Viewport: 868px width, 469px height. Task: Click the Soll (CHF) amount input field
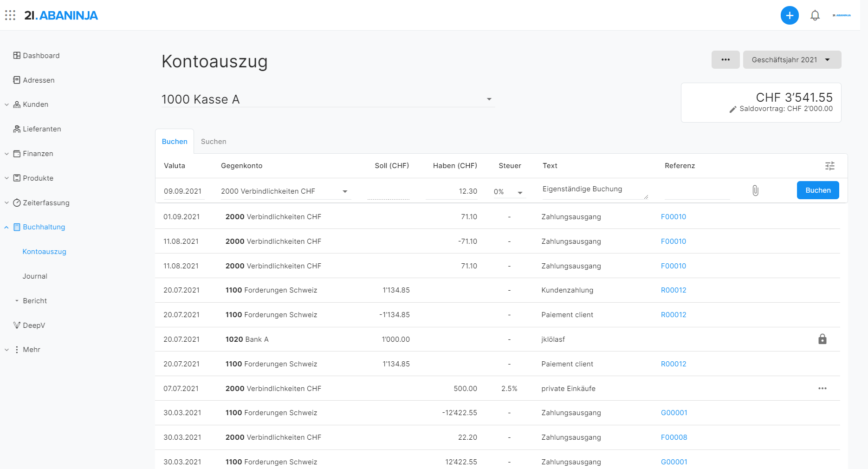[388, 191]
